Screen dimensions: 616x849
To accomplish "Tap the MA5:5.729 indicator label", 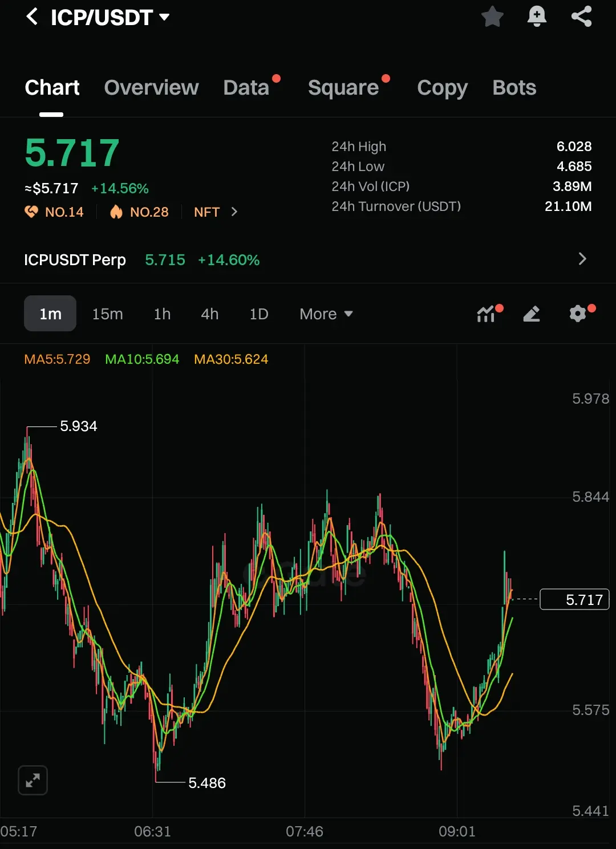I will (x=57, y=359).
